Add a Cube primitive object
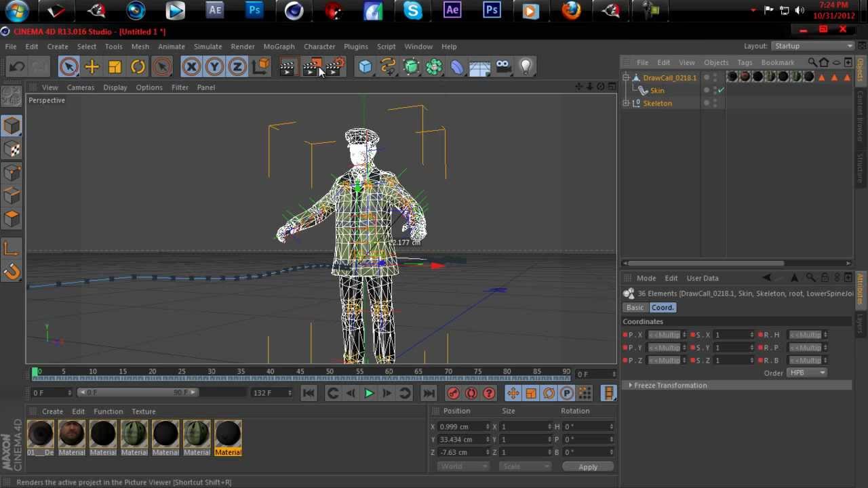Image resolution: width=868 pixels, height=488 pixels. tap(366, 66)
